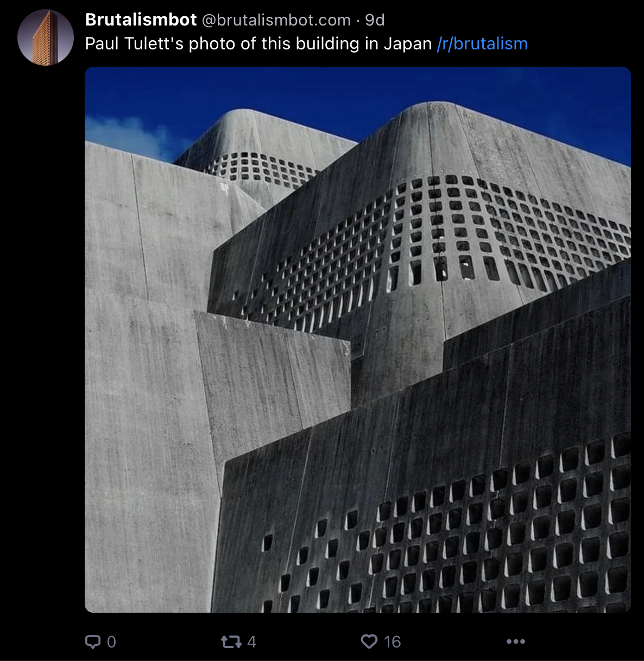Open the @brutalismbot.com handle link
644x661 pixels.
(276, 20)
